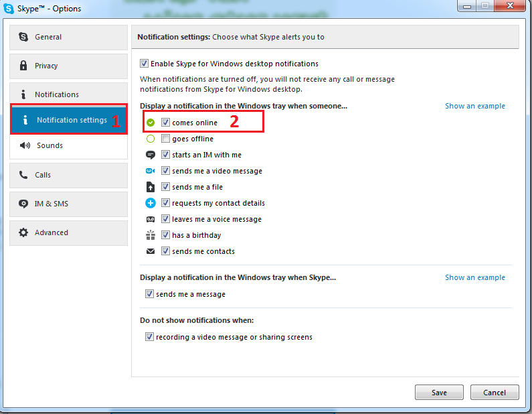Open the Privacy options section
Image resolution: width=532 pixels, height=414 pixels.
68,66
